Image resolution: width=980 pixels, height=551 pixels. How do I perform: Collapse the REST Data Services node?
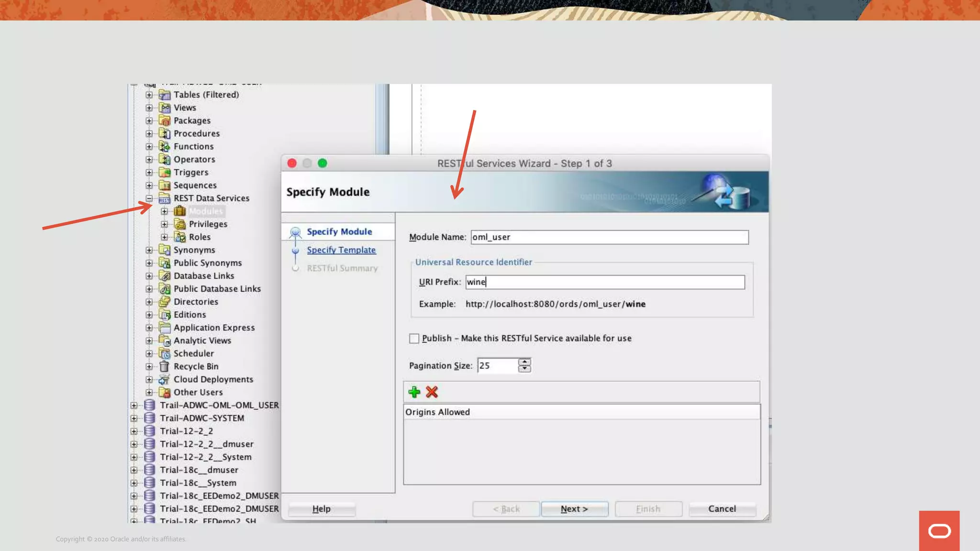click(149, 198)
